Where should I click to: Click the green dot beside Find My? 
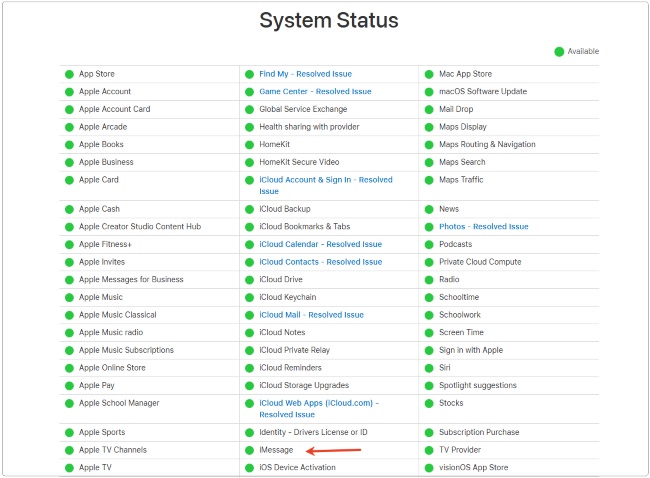(x=249, y=74)
